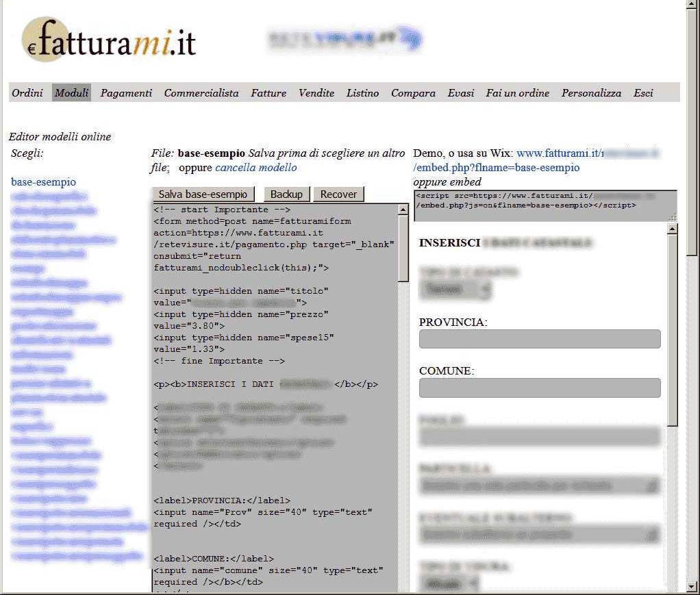Click the "<!-- start Importante -->" code line
Image resolution: width=700 pixels, height=595 pixels.
[x=222, y=210]
